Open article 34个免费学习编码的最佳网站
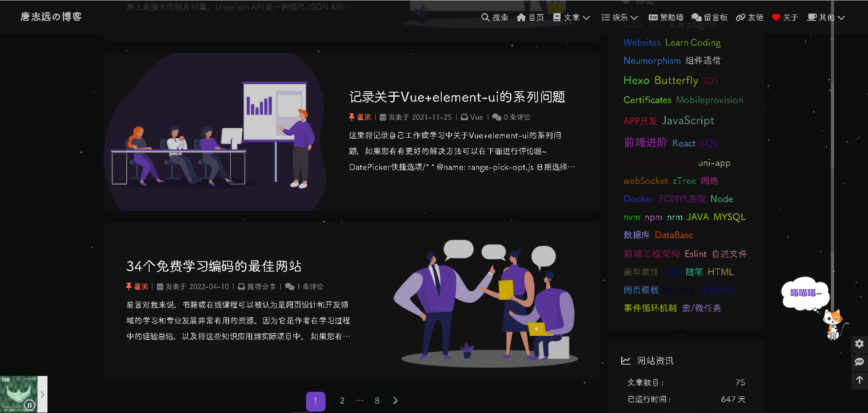The image size is (868, 413). [214, 266]
